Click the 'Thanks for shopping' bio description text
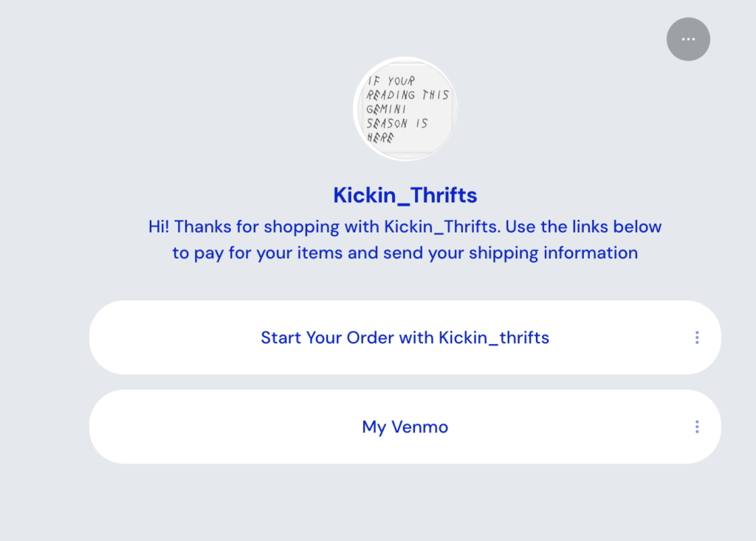Viewport: 756px width, 541px height. [405, 240]
